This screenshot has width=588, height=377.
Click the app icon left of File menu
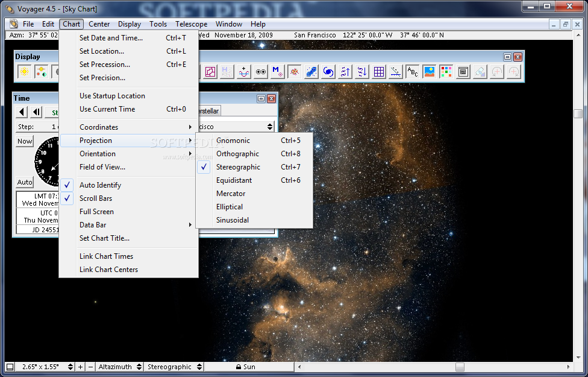pos(14,24)
